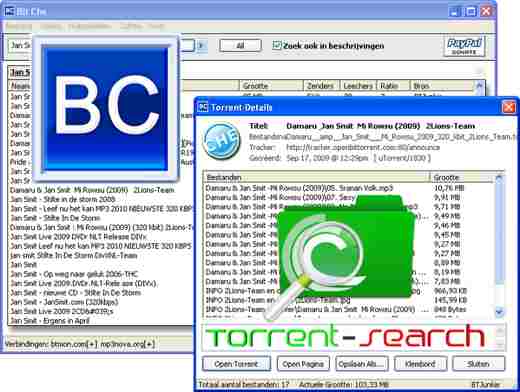Click 'mininova.org[+]' in the status bar
The height and width of the screenshot is (392, 520).
[x=128, y=344]
